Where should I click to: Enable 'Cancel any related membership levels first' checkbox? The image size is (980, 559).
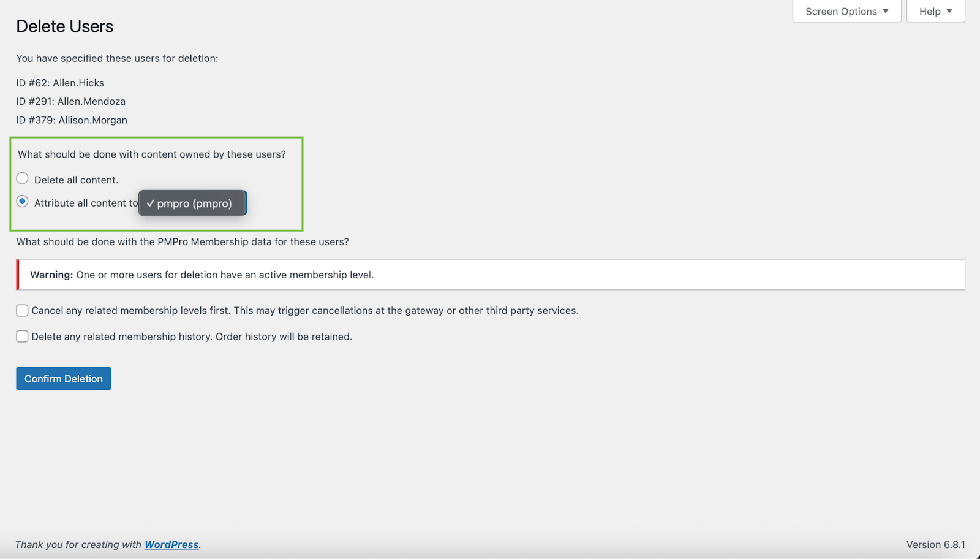click(22, 310)
